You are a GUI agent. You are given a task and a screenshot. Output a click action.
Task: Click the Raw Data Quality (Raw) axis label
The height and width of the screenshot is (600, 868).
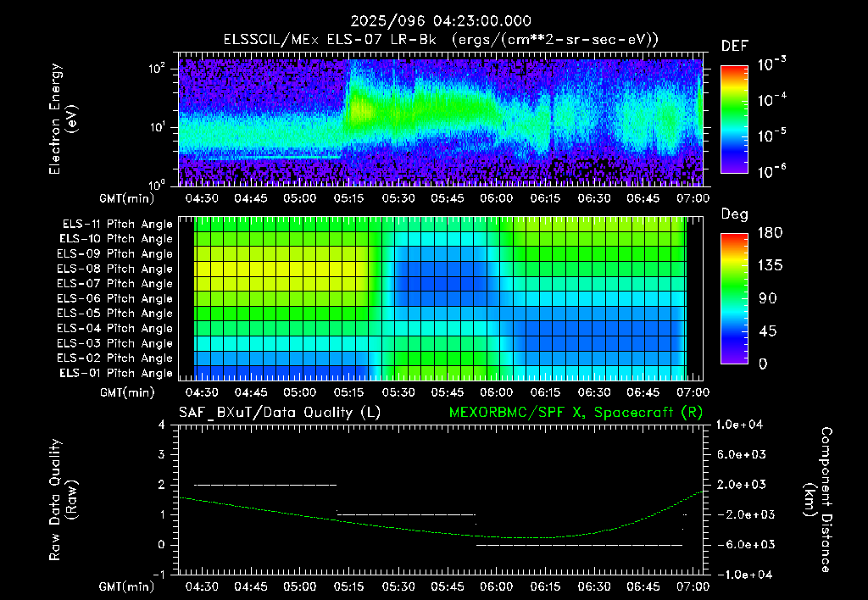coord(63,500)
